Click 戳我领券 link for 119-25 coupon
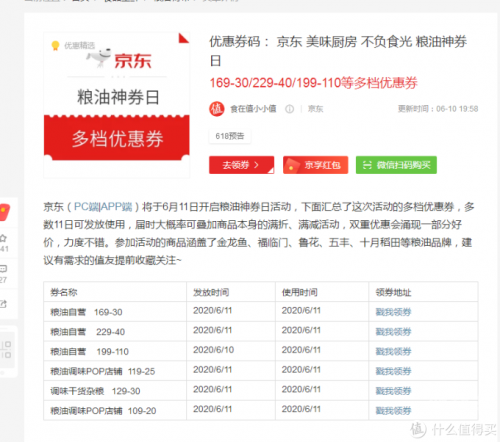 coord(393,371)
